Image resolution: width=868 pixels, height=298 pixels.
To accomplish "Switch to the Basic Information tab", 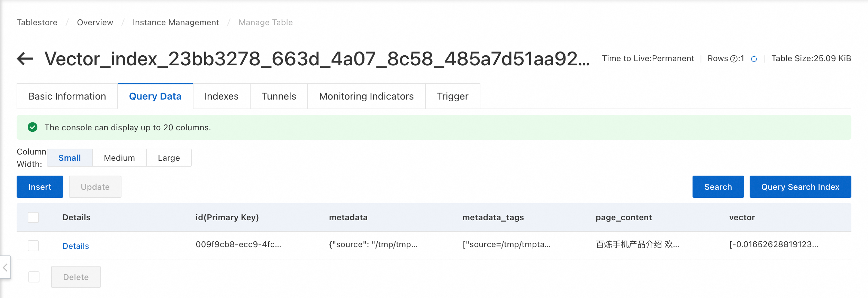I will (x=67, y=96).
